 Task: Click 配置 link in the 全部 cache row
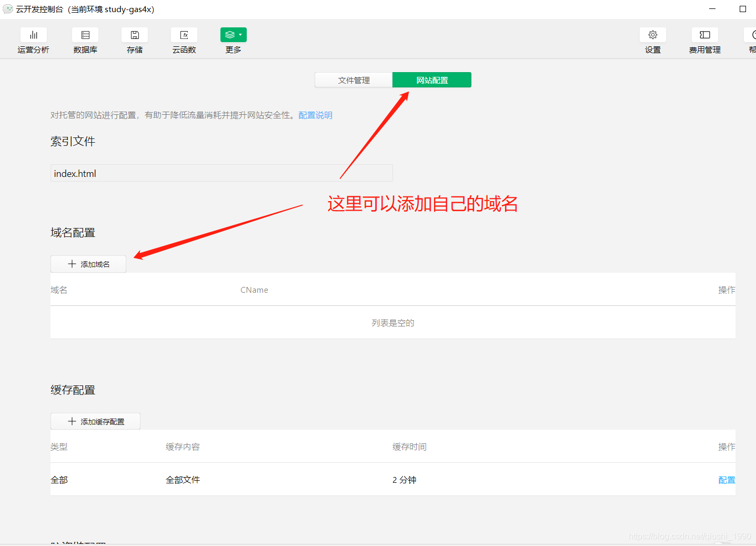(727, 480)
